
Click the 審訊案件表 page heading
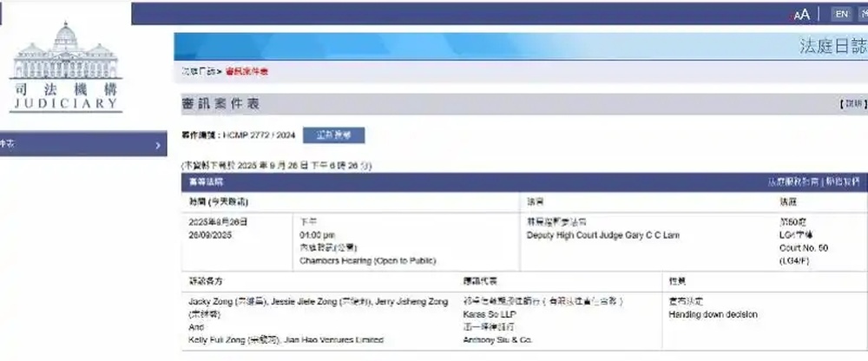point(220,104)
